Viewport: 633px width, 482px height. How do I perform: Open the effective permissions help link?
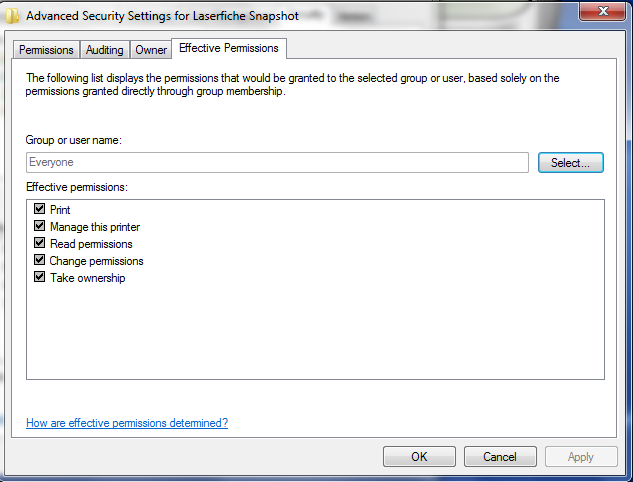[127, 423]
